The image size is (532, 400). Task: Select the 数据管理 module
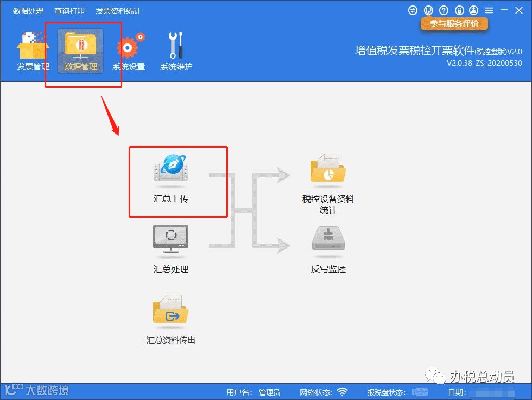[80, 51]
